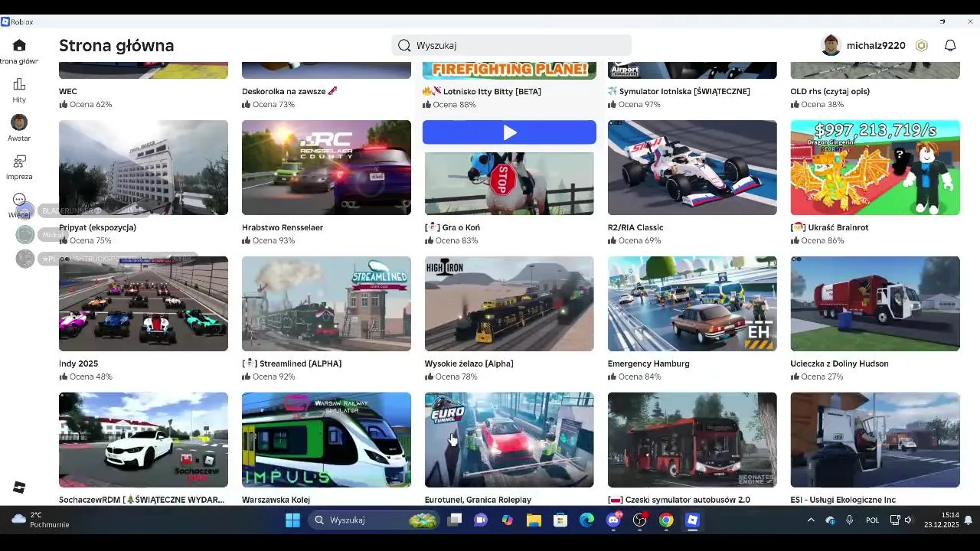Screen dimensions: 980x551
Task: Click the search magnifier icon
Action: pos(404,45)
